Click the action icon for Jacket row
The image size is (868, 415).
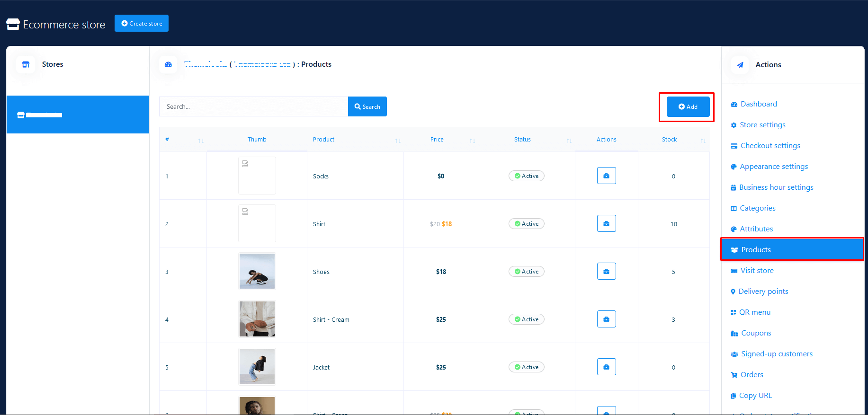point(606,367)
